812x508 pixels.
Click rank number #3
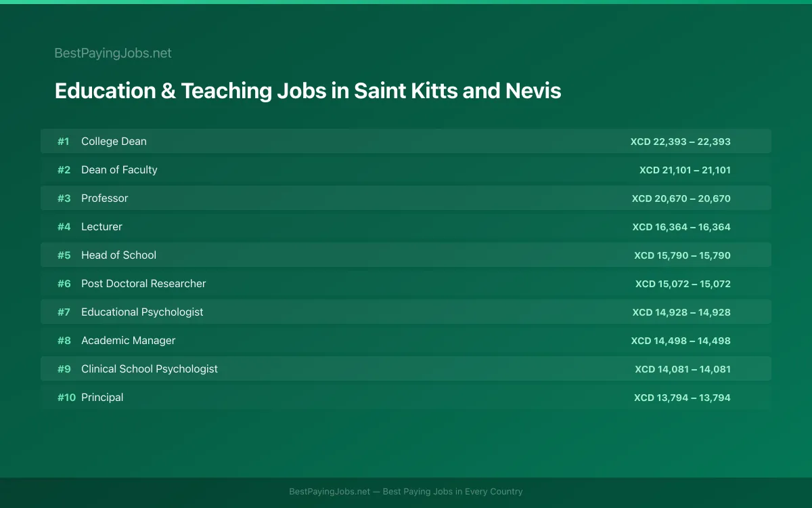(64, 198)
